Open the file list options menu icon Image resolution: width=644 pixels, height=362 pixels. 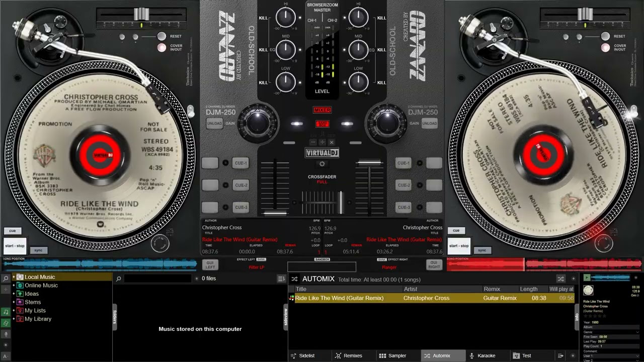(x=281, y=279)
